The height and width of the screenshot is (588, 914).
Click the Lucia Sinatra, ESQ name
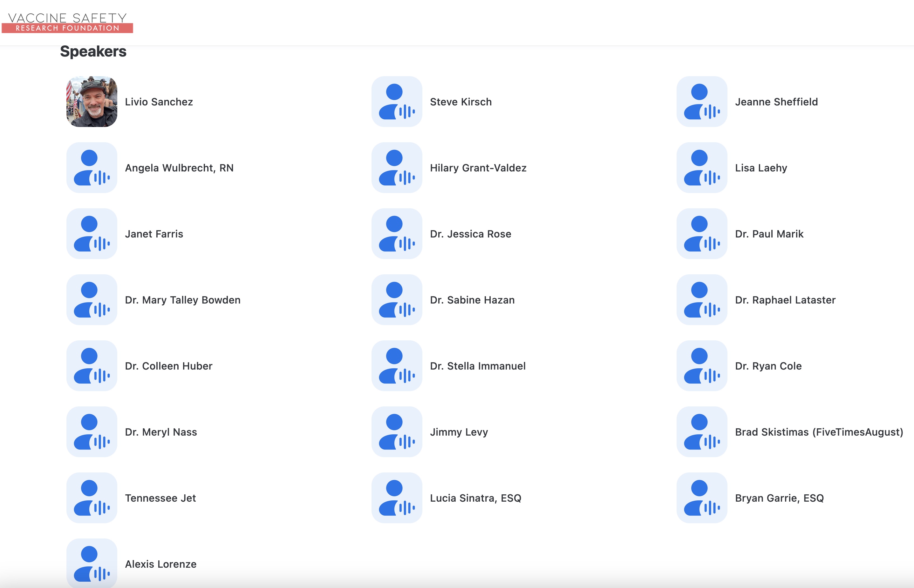[475, 498]
